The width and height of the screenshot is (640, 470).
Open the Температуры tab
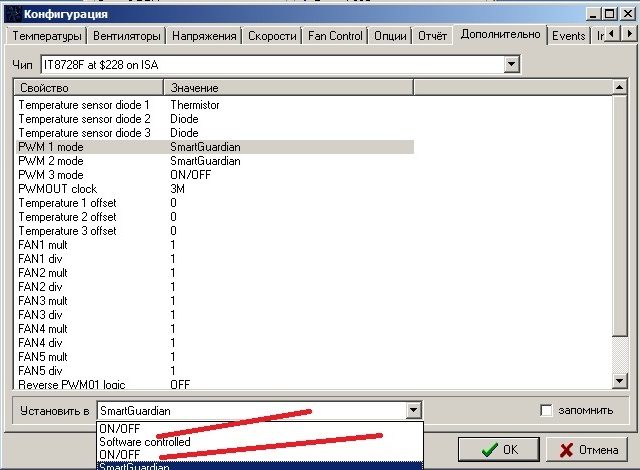point(46,36)
